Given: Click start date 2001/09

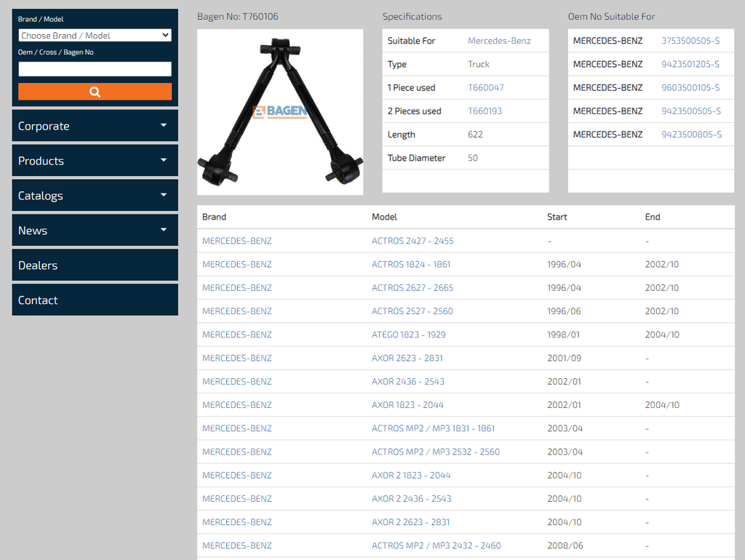Looking at the screenshot, I should pyautogui.click(x=564, y=358).
